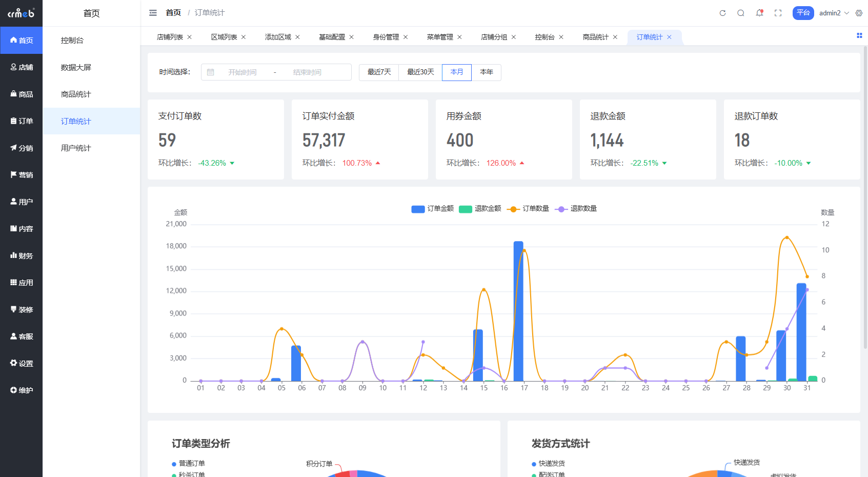868x477 pixels.
Task: Go to the 首页 breadcrumb link
Action: pyautogui.click(x=173, y=13)
